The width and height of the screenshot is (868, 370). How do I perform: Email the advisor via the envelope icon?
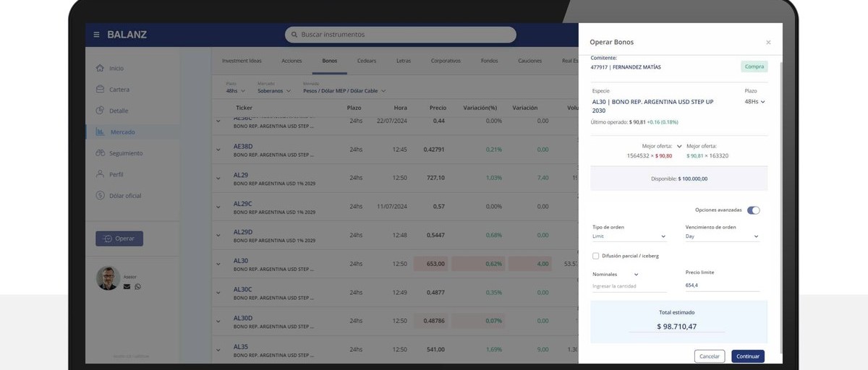[x=127, y=287]
